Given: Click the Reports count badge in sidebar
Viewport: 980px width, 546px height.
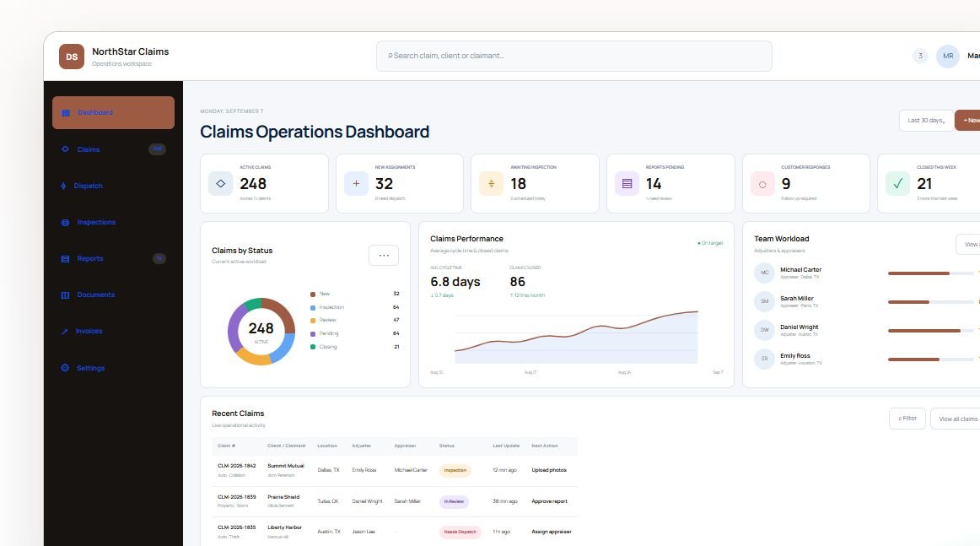Looking at the screenshot, I should pos(159,258).
